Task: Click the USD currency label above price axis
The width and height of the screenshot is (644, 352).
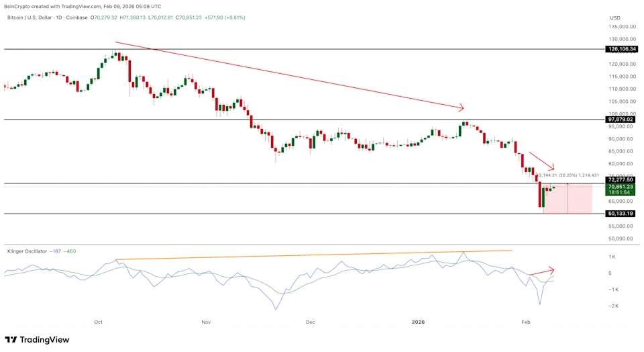Action: [614, 17]
